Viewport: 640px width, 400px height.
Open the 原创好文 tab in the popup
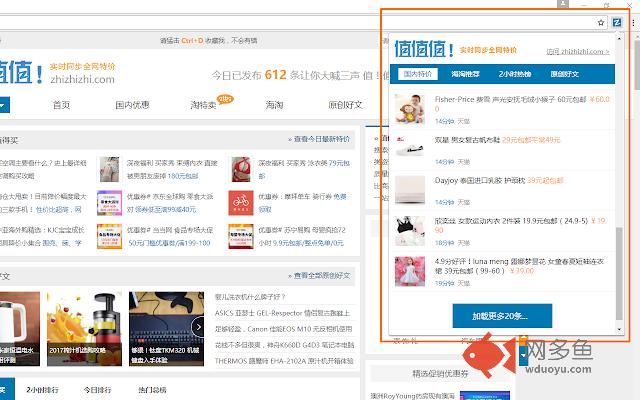[x=564, y=74]
